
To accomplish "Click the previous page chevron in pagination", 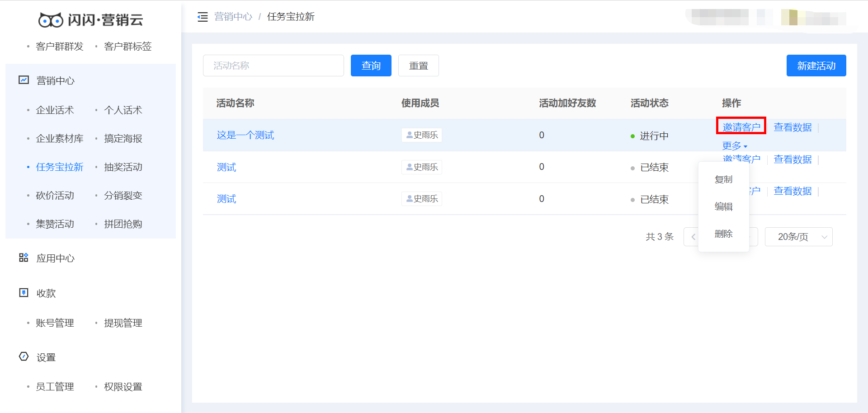I will click(x=692, y=236).
